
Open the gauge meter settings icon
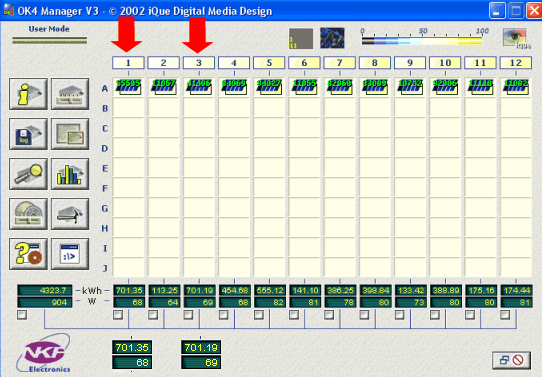tap(28, 214)
